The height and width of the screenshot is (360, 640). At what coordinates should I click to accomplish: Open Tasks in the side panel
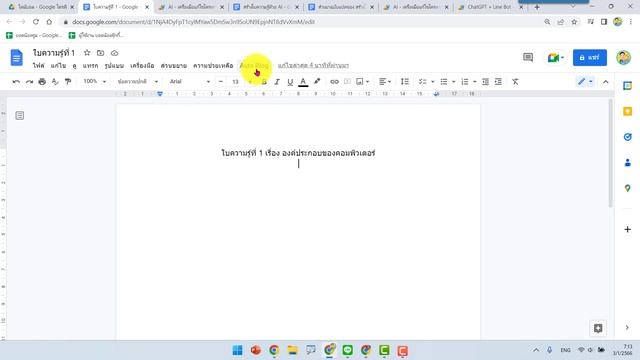pyautogui.click(x=627, y=137)
